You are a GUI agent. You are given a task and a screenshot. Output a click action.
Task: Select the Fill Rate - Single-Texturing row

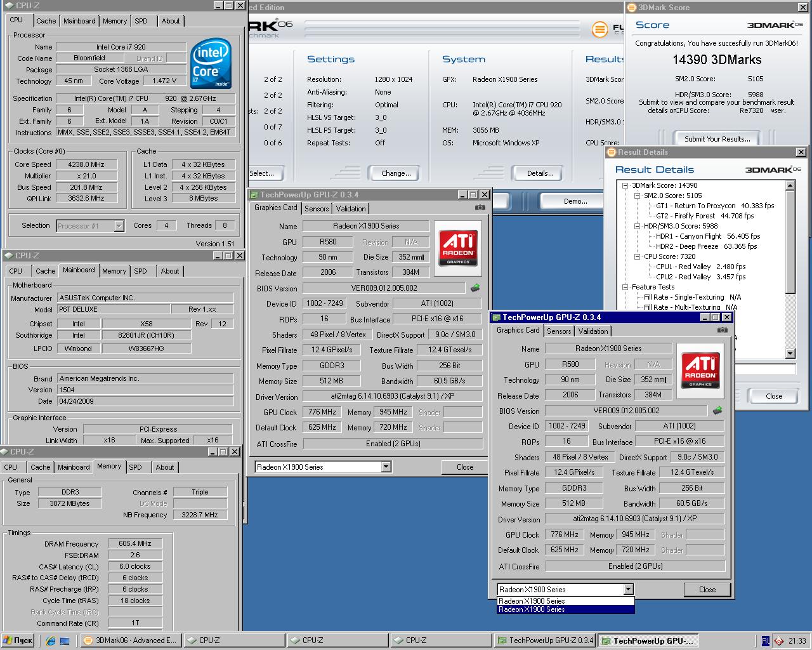(692, 297)
